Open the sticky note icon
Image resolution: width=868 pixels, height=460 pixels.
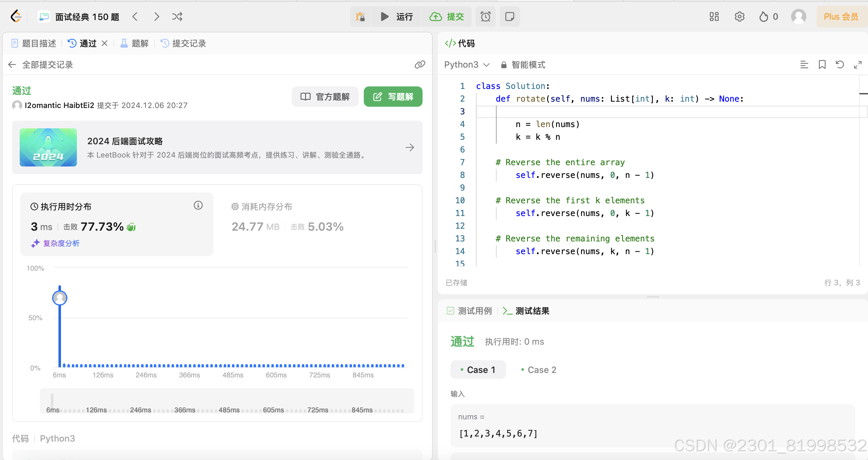point(510,17)
